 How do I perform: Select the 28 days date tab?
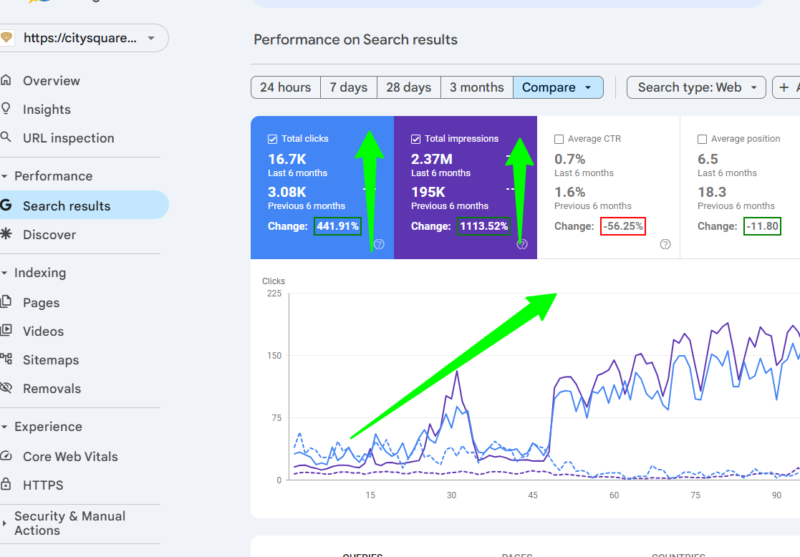point(409,87)
